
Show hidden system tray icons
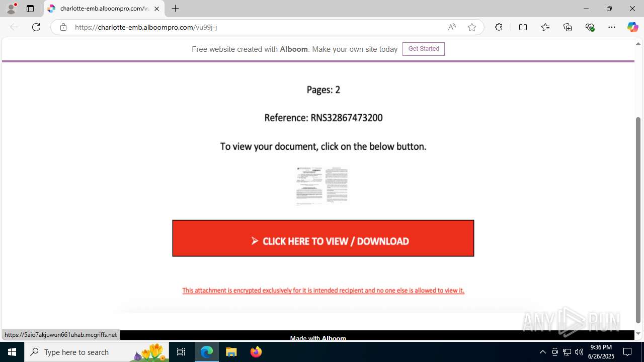pos(542,352)
